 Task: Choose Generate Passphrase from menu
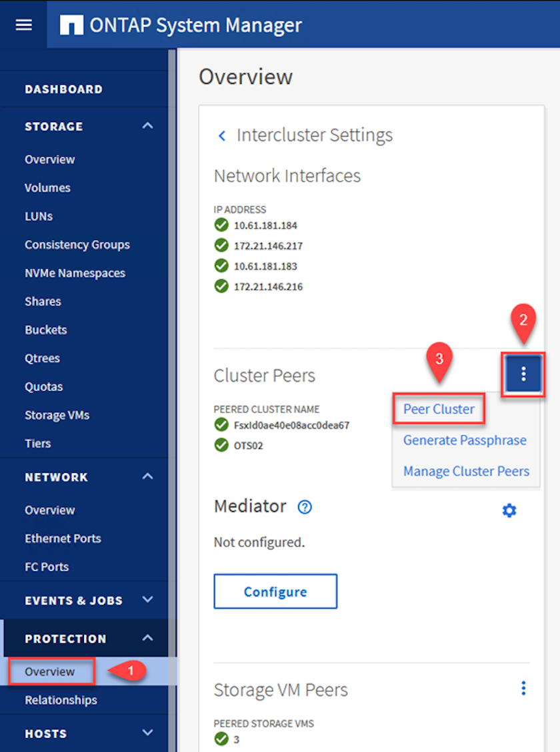click(x=465, y=440)
